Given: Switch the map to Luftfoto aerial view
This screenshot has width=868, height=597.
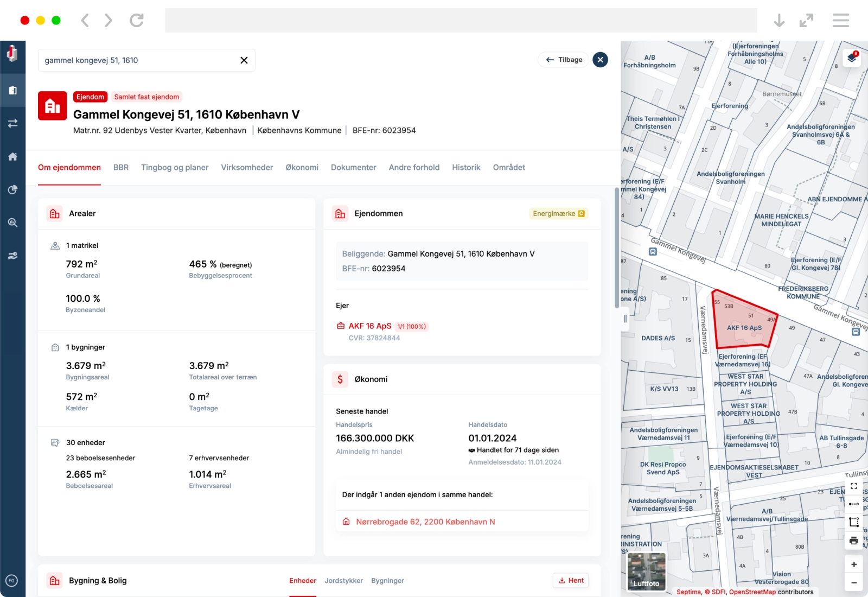Looking at the screenshot, I should [647, 571].
